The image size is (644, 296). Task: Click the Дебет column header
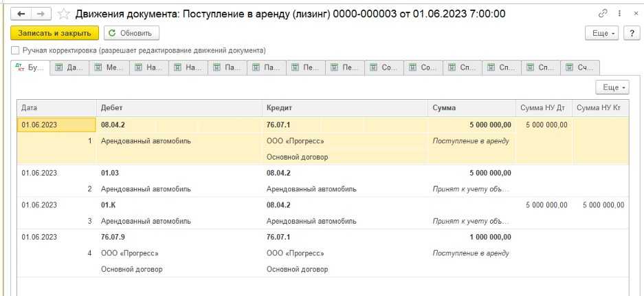(x=179, y=107)
